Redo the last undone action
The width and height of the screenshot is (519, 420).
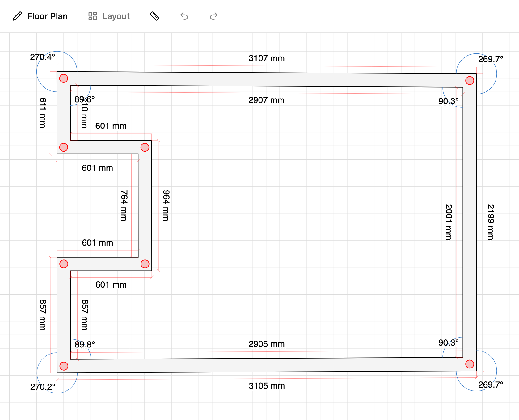coord(214,16)
